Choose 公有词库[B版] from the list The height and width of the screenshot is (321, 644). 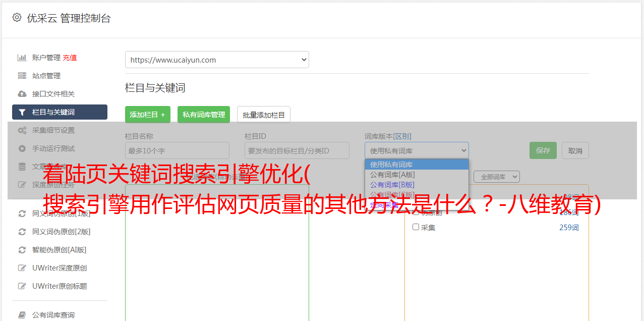click(x=417, y=185)
